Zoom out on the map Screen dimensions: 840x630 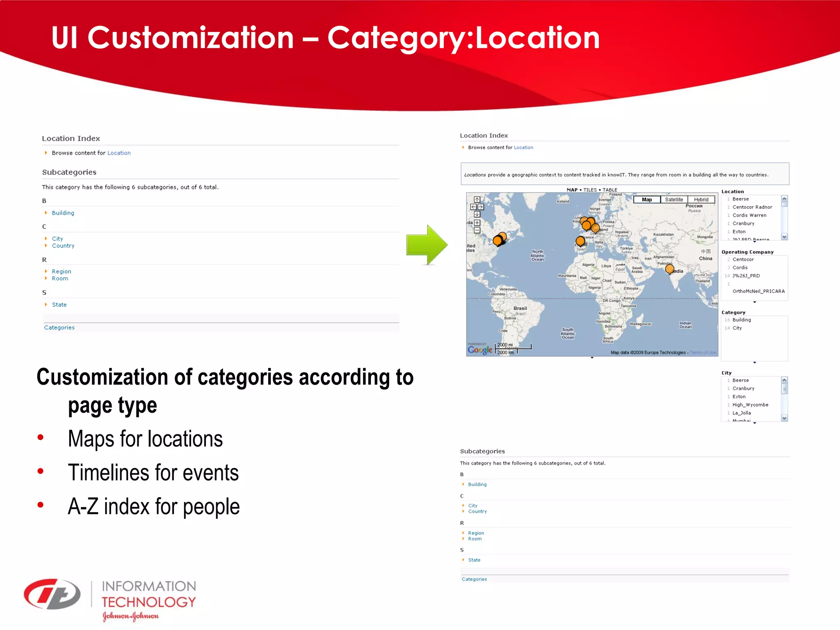pyautogui.click(x=477, y=231)
